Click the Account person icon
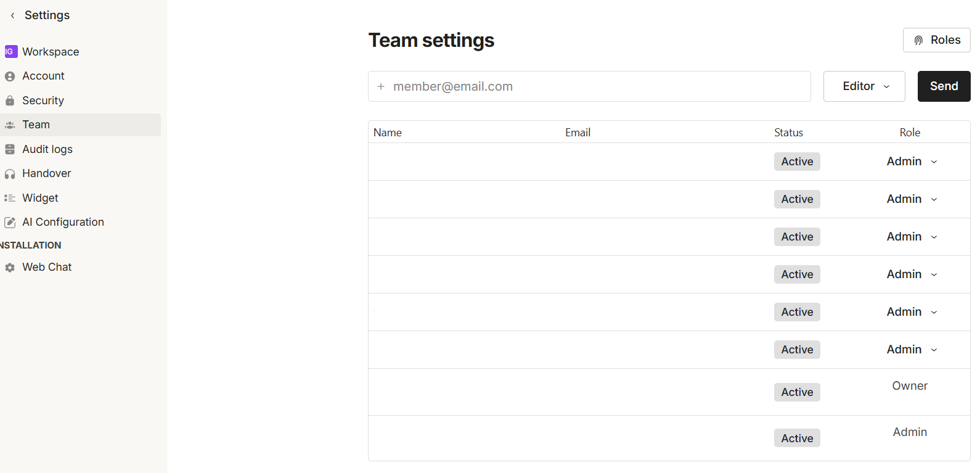The height and width of the screenshot is (473, 980). pos(10,76)
